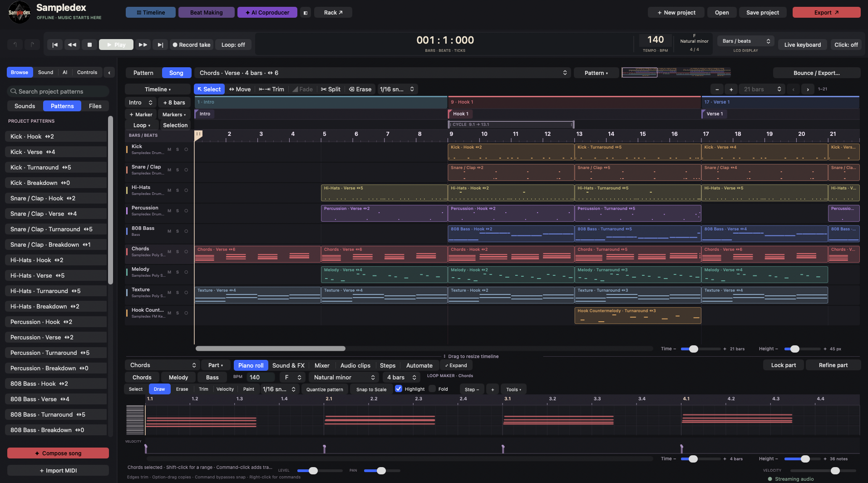This screenshot has width=868, height=483.
Task: Open the Files tab in browser
Action: [x=95, y=106]
